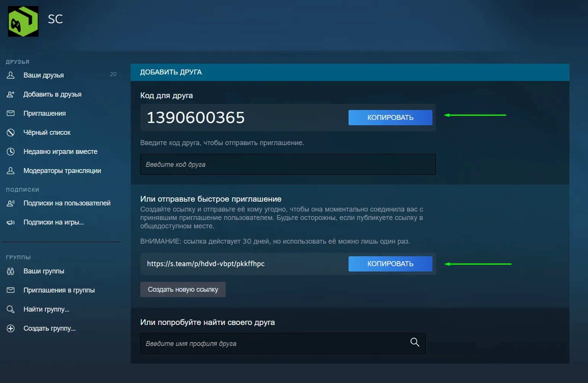Select Добавить в друзья menu entry
The width and height of the screenshot is (588, 383).
click(52, 94)
